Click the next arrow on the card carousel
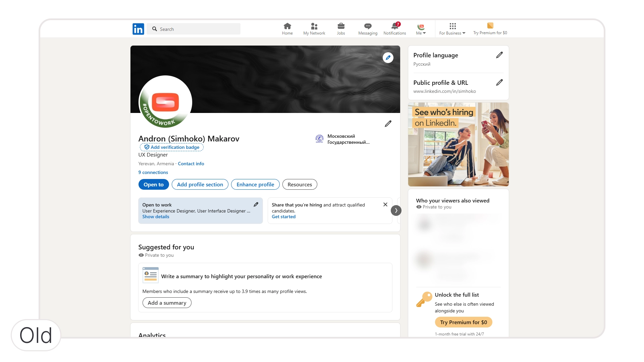Screen dimensions: 644x362 (396, 210)
